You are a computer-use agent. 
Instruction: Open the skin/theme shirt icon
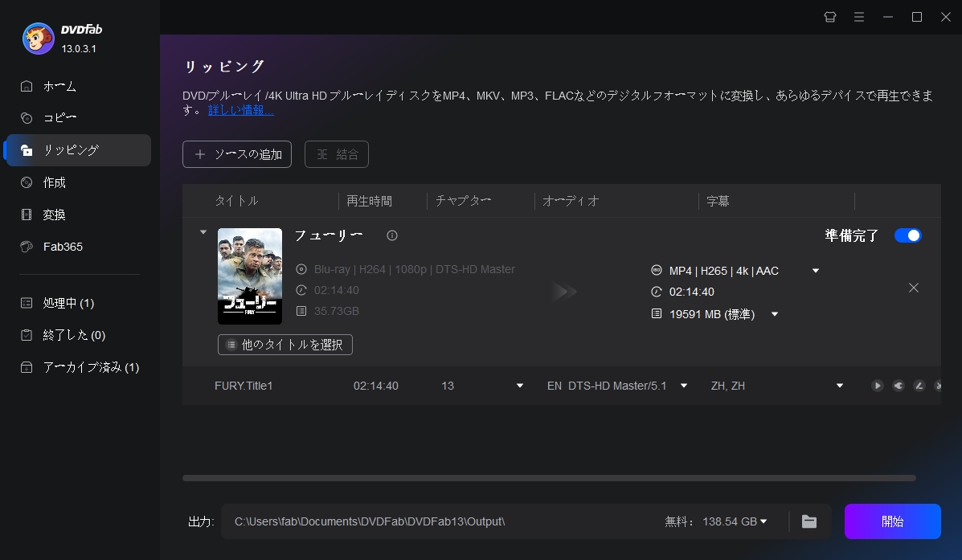pos(830,17)
